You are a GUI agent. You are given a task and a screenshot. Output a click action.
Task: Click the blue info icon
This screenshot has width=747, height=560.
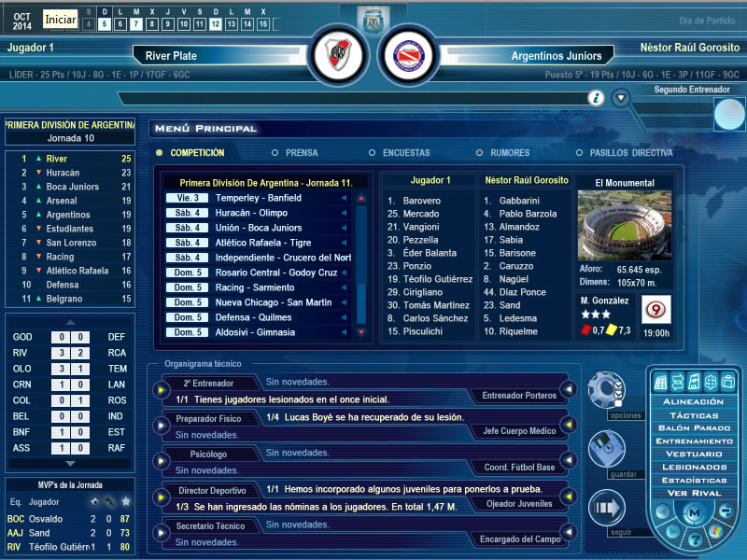point(595,97)
